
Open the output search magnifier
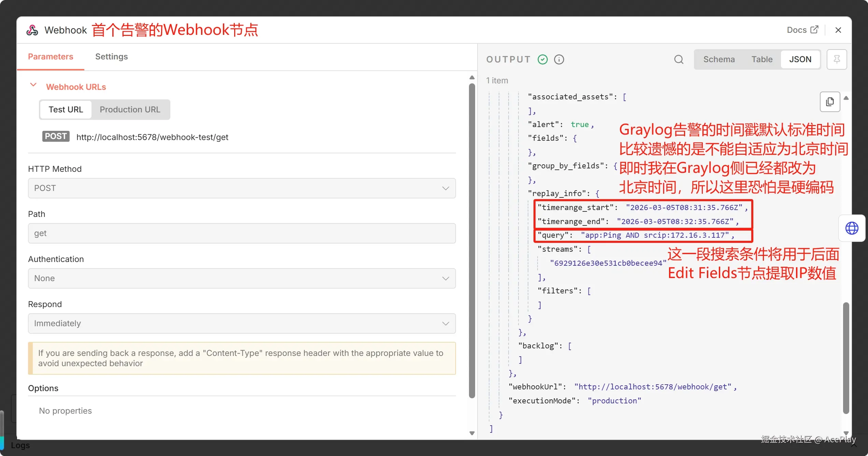pyautogui.click(x=679, y=59)
